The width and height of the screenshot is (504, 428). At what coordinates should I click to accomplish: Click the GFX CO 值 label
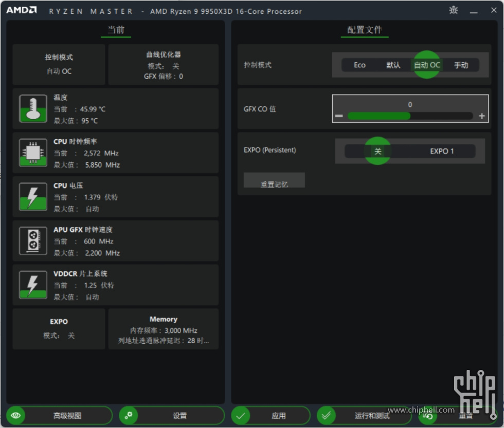(x=260, y=109)
